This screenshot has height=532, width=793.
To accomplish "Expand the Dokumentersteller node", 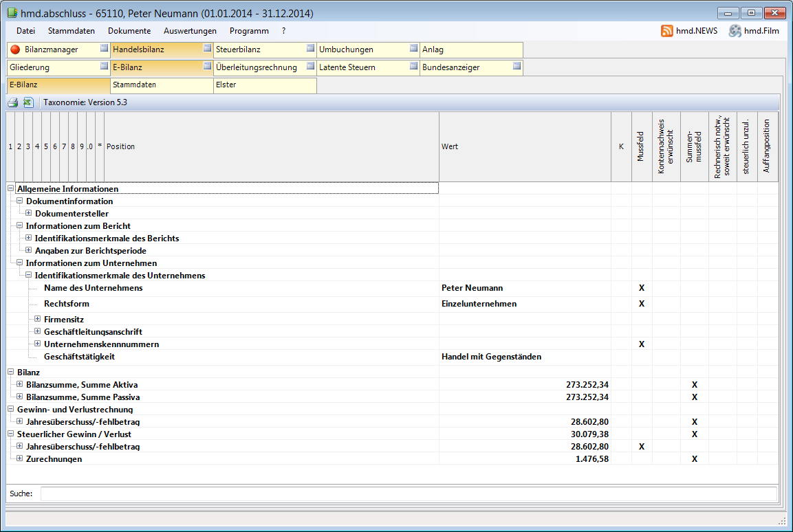I will click(29, 214).
